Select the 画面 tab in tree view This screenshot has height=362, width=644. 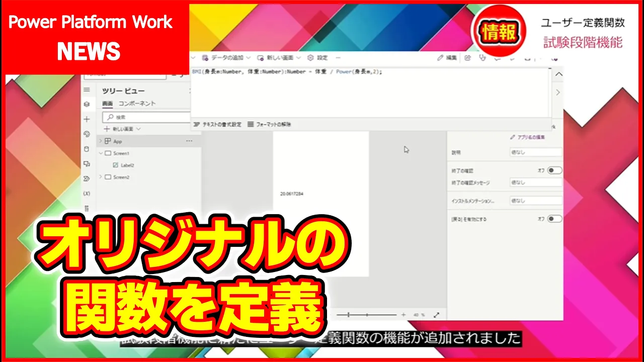click(x=108, y=104)
